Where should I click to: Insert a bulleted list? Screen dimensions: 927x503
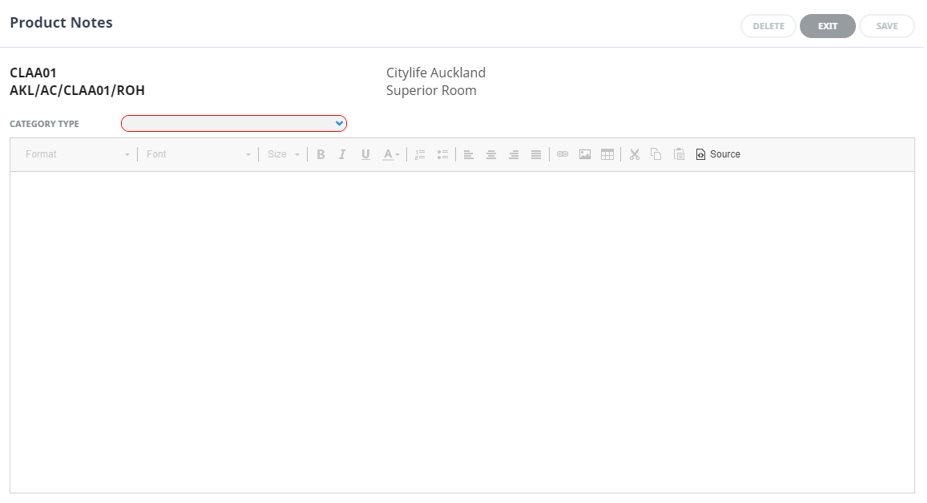click(442, 154)
